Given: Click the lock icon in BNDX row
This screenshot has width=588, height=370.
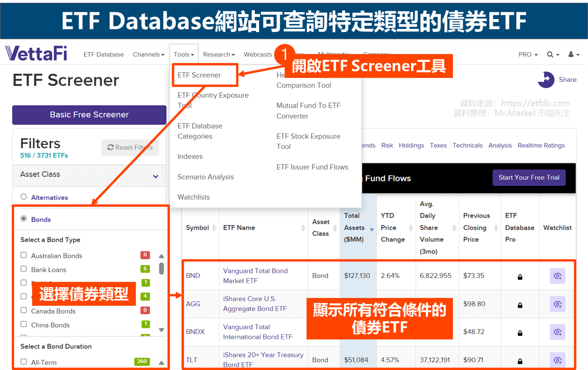Looking at the screenshot, I should pos(520,333).
